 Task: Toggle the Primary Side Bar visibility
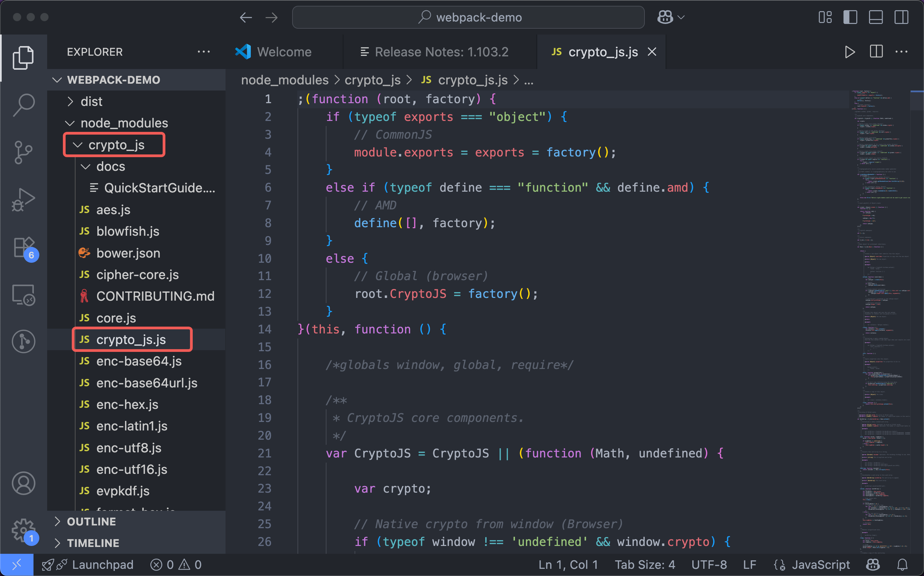coord(850,17)
